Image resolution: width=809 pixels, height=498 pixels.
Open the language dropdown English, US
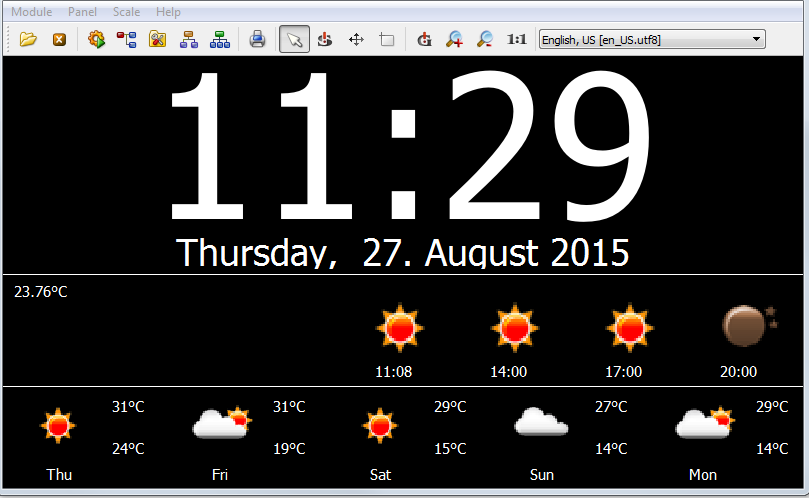pyautogui.click(x=652, y=40)
